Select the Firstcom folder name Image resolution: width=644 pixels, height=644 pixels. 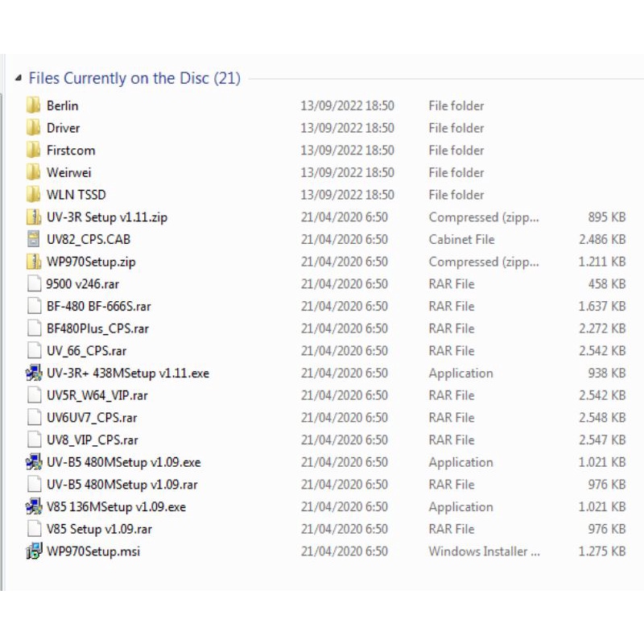click(x=71, y=151)
